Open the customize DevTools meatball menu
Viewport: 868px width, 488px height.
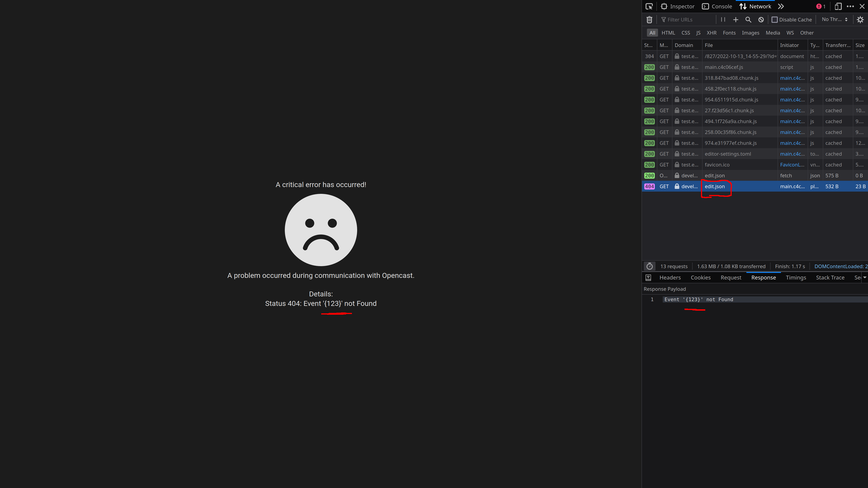(x=851, y=6)
